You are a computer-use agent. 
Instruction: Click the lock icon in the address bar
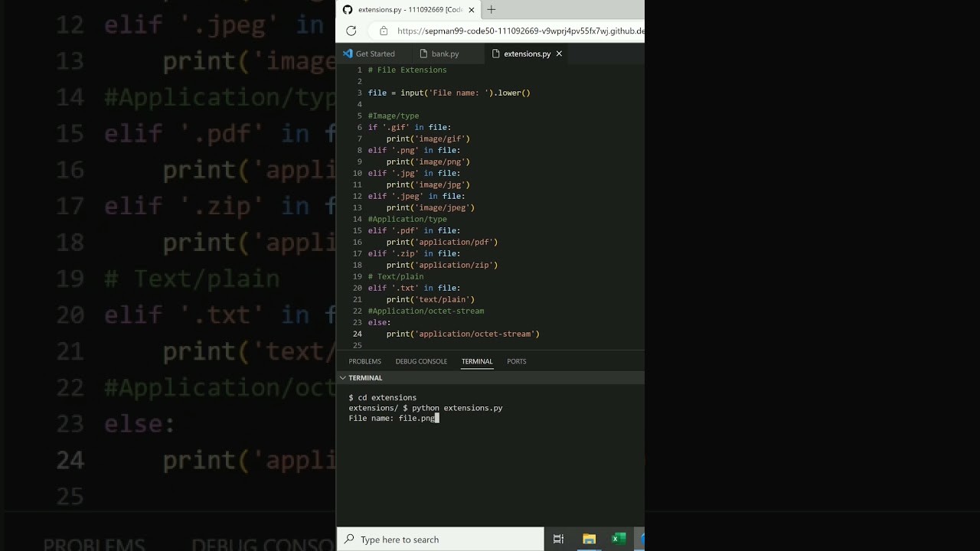point(384,31)
